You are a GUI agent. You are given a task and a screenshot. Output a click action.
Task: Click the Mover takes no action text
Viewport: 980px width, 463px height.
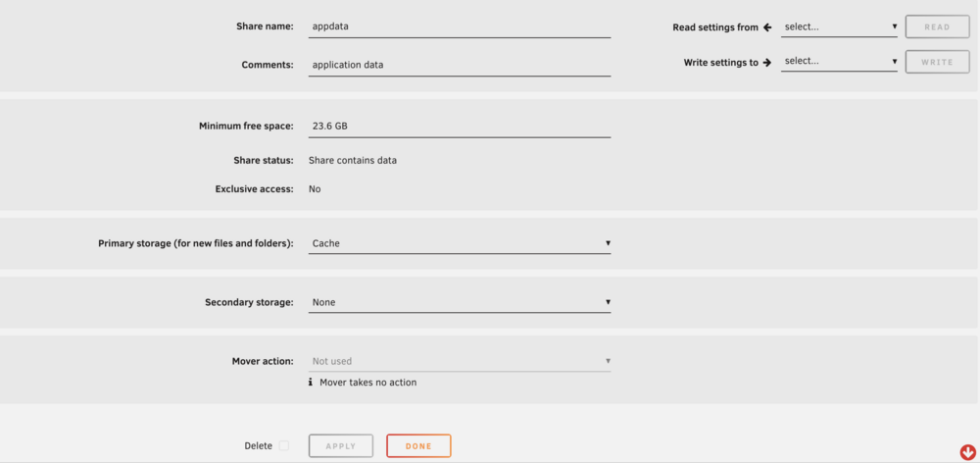pos(367,383)
